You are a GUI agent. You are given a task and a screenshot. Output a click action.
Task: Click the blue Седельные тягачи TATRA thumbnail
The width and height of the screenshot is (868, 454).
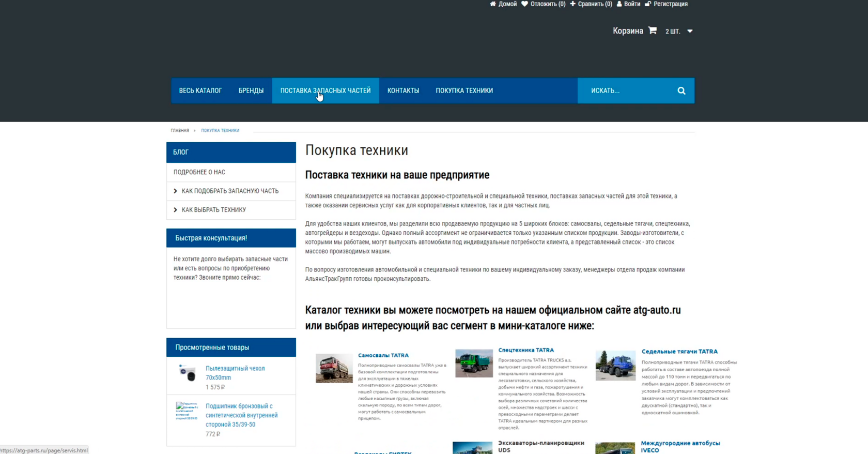click(615, 365)
